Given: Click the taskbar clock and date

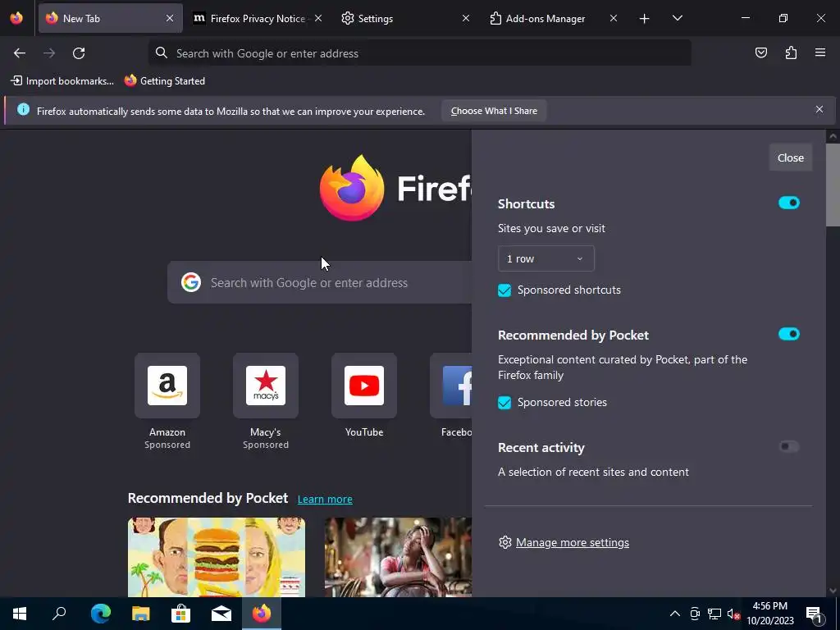Looking at the screenshot, I should click(769, 614).
